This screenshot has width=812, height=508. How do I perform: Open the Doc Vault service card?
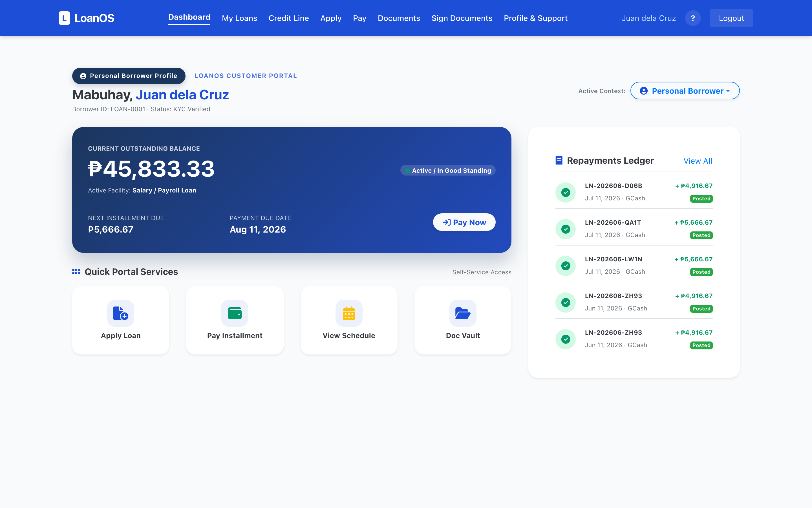[x=463, y=320]
